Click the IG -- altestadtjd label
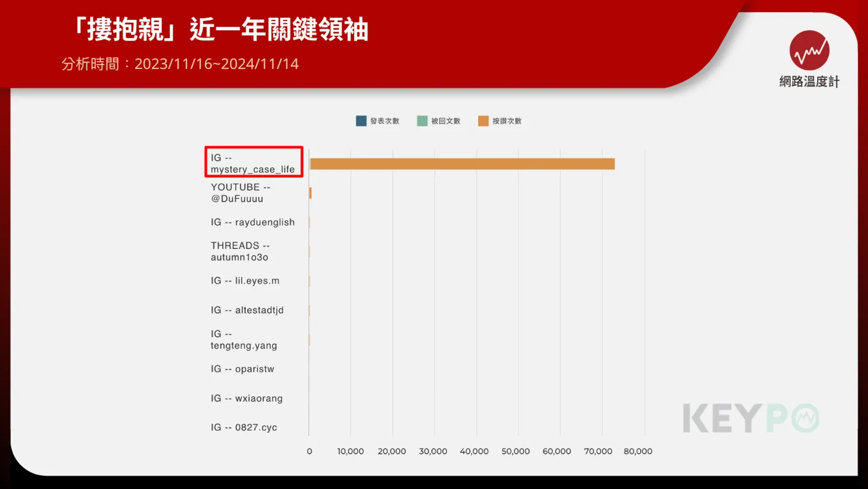 pos(247,310)
